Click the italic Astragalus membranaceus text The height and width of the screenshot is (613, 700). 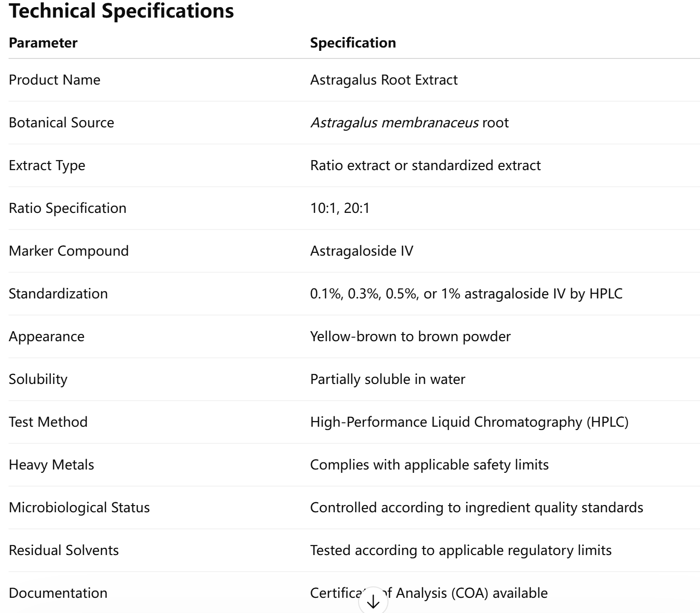point(394,123)
